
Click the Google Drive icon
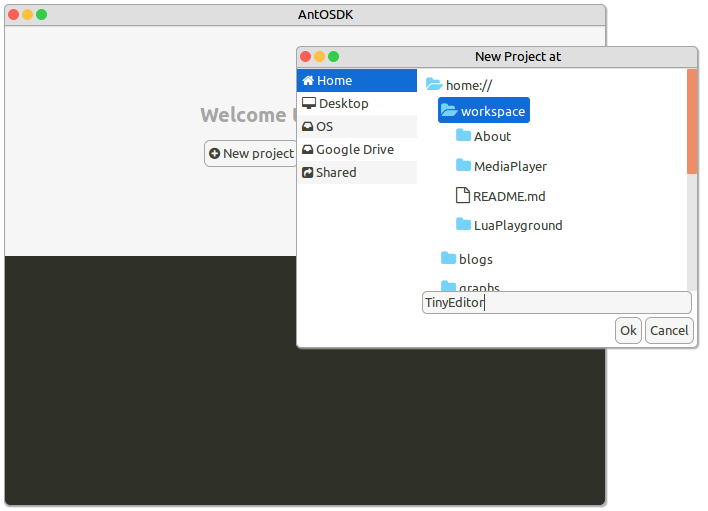308,150
